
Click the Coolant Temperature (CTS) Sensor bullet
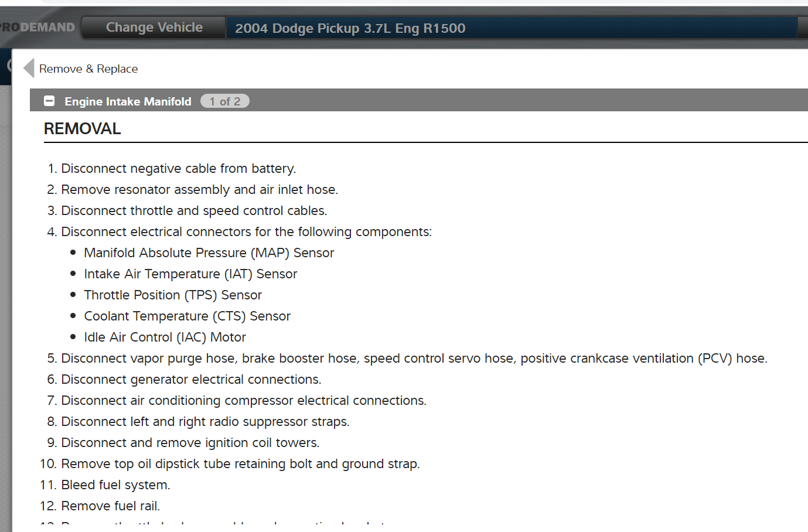point(187,316)
